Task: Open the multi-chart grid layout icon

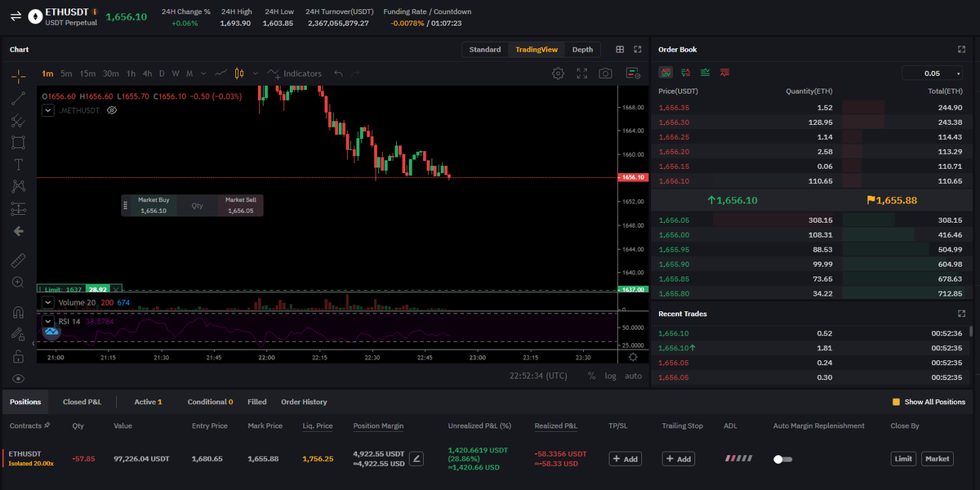Action: 620,50
